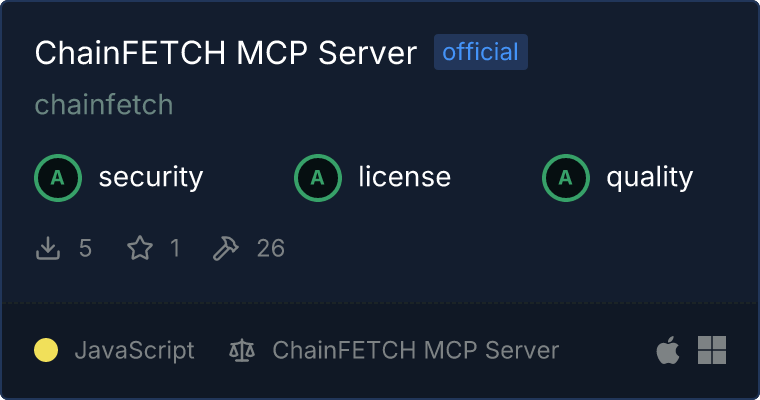Click the license scales icon
This screenshot has width=760, height=400.
[x=242, y=350]
